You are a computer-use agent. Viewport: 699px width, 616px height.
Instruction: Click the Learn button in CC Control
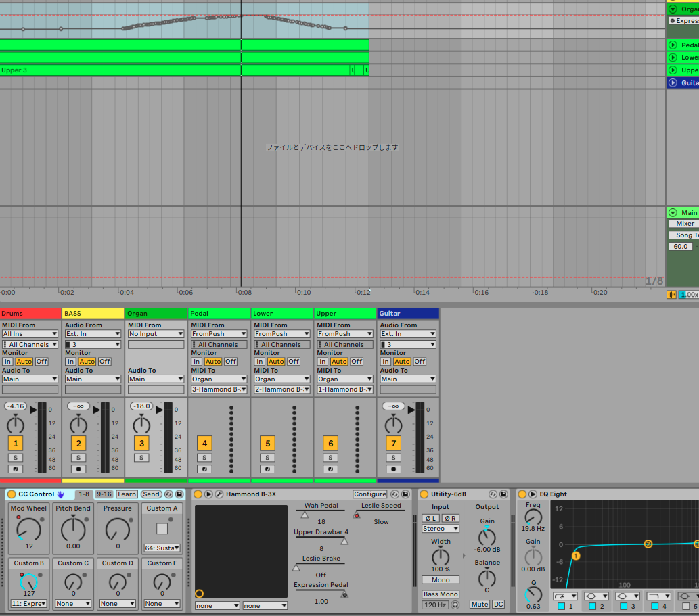(x=127, y=494)
